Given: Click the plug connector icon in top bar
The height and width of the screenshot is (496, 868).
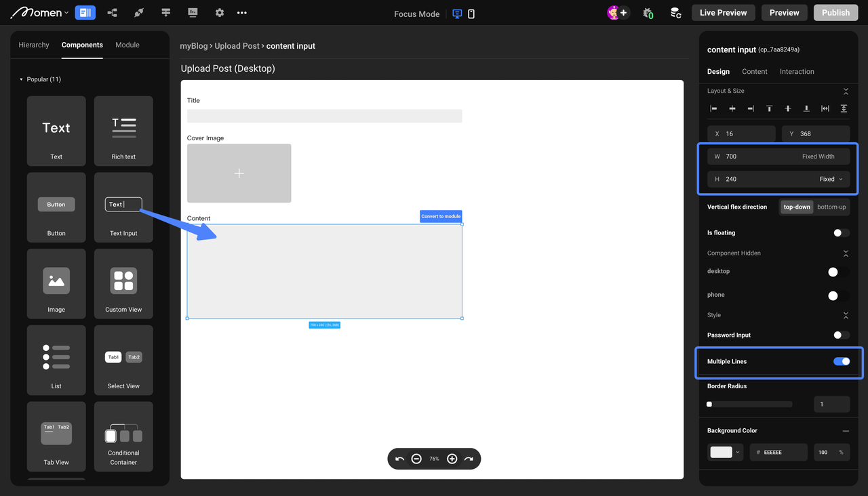Looking at the screenshot, I should (139, 12).
